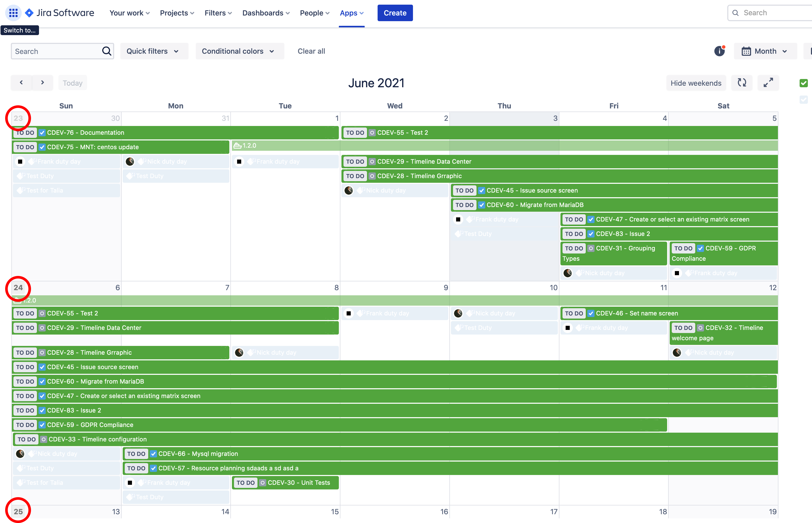Open the info notification icon
812x523 pixels.
[x=719, y=51]
